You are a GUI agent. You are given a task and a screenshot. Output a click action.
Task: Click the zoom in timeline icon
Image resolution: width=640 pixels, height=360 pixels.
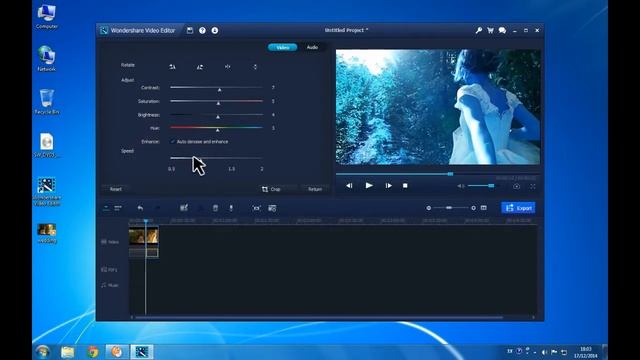click(x=473, y=208)
